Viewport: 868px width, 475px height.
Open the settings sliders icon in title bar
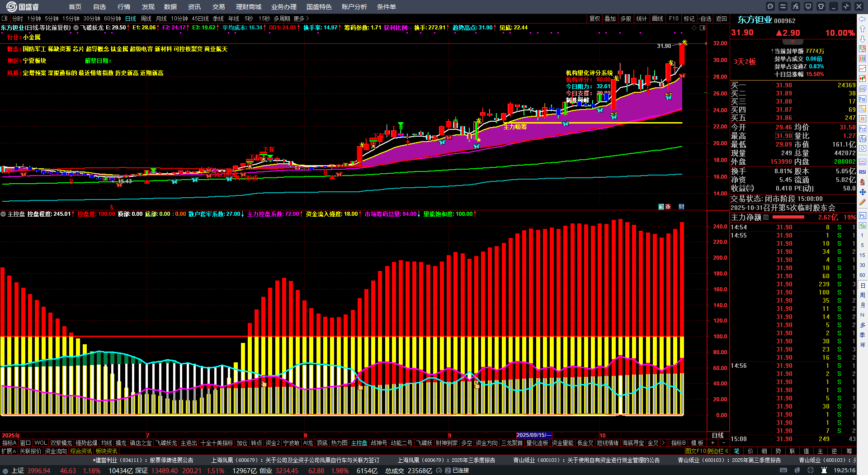783,6
